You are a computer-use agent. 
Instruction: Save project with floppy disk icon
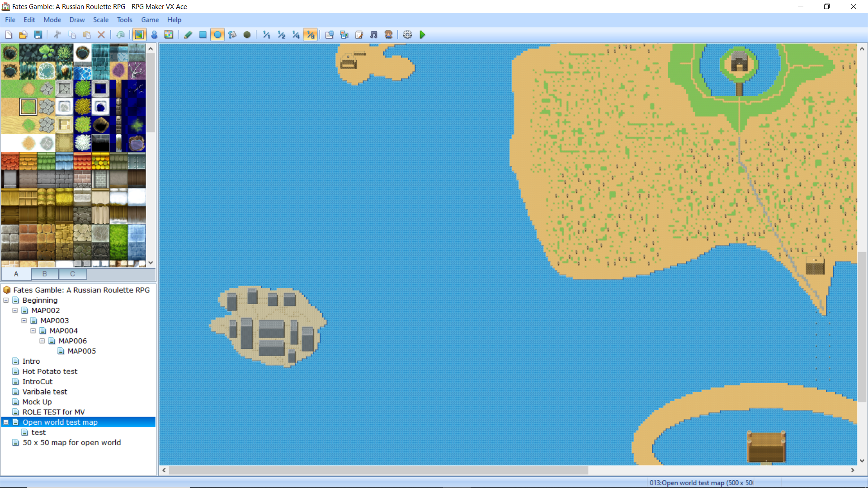point(38,35)
